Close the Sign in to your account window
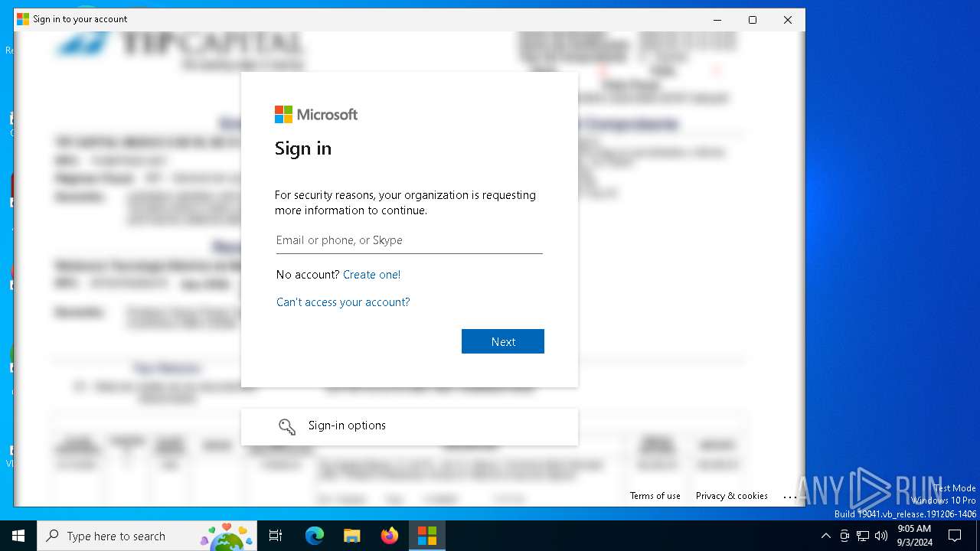The width and height of the screenshot is (980, 551). (787, 20)
